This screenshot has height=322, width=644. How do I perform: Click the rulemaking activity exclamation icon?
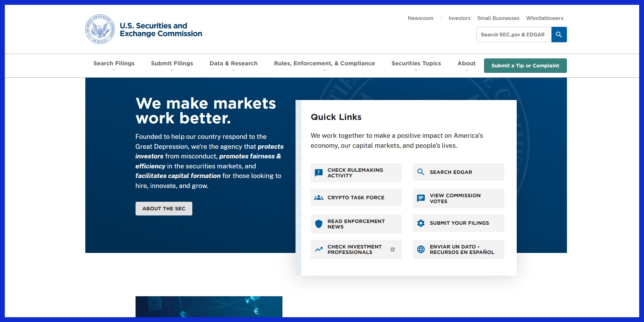[x=319, y=173]
